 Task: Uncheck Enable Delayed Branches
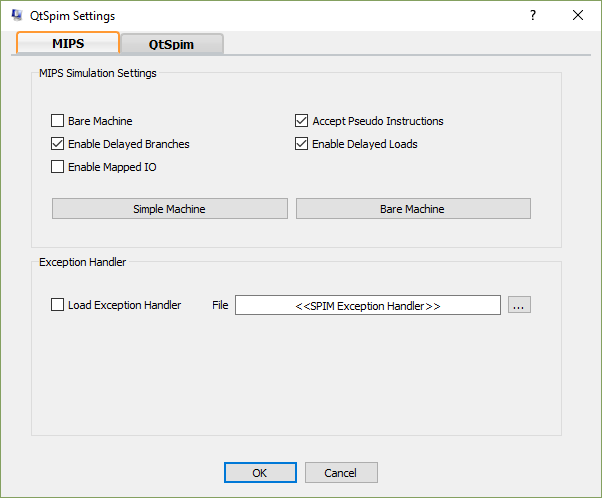pyautogui.click(x=58, y=144)
